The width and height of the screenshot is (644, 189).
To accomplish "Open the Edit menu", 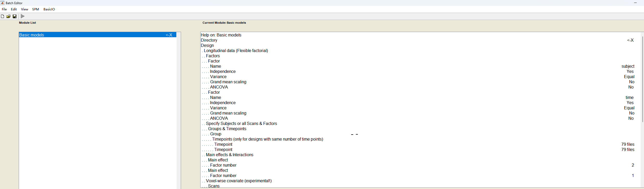I will pyautogui.click(x=14, y=9).
